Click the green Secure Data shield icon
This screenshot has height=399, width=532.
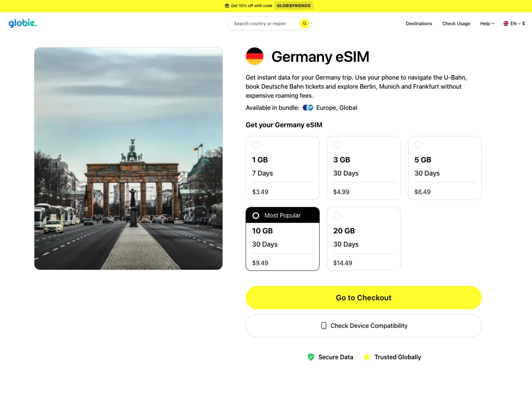[x=311, y=357]
